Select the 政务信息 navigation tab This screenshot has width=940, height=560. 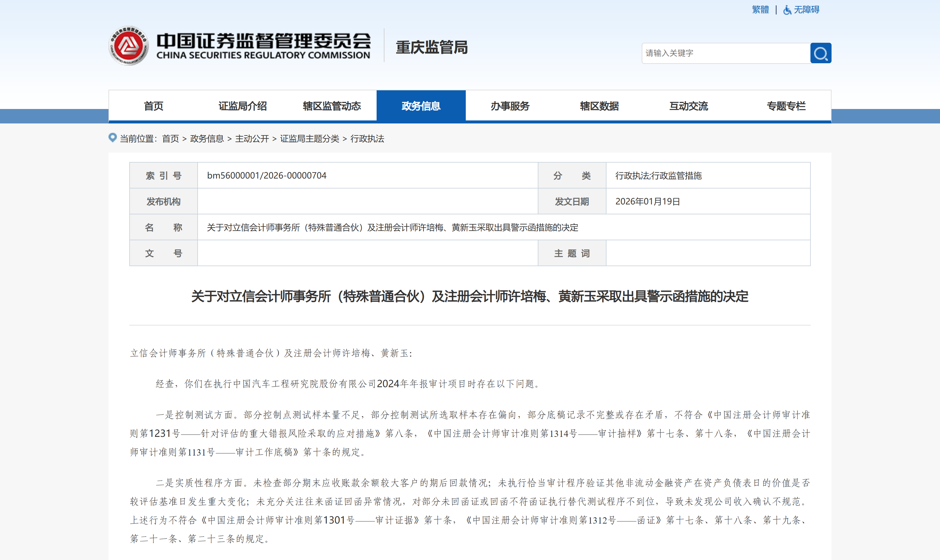[421, 106]
